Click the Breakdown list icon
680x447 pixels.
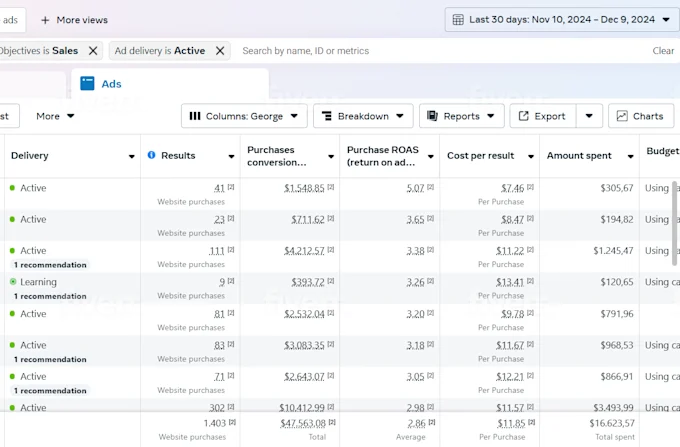pos(327,116)
